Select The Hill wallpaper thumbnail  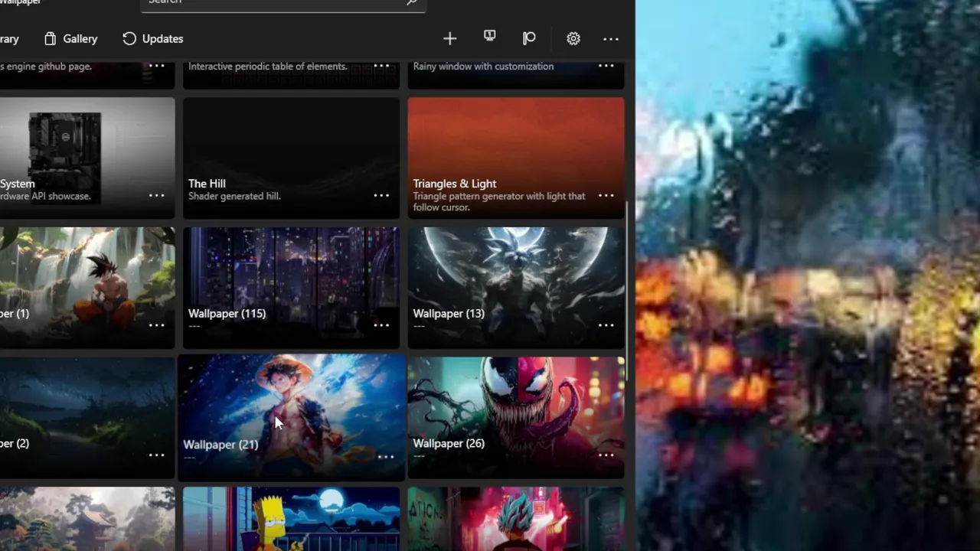click(x=291, y=158)
